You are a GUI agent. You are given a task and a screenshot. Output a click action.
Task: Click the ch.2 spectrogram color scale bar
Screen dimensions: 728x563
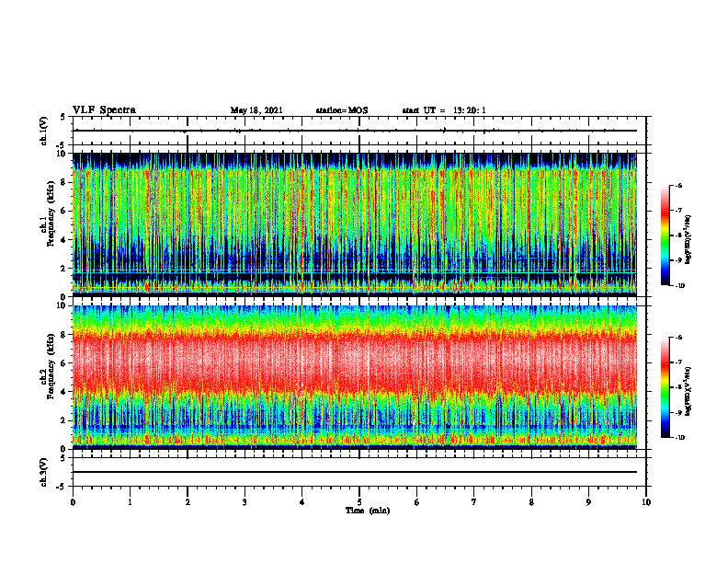665,387
